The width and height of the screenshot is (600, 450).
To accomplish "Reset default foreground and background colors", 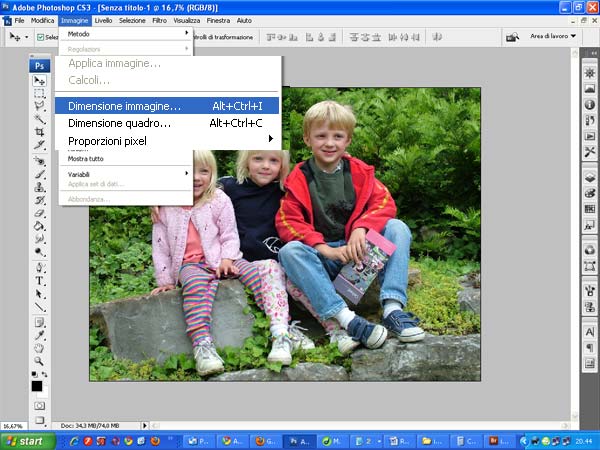I will [x=34, y=375].
